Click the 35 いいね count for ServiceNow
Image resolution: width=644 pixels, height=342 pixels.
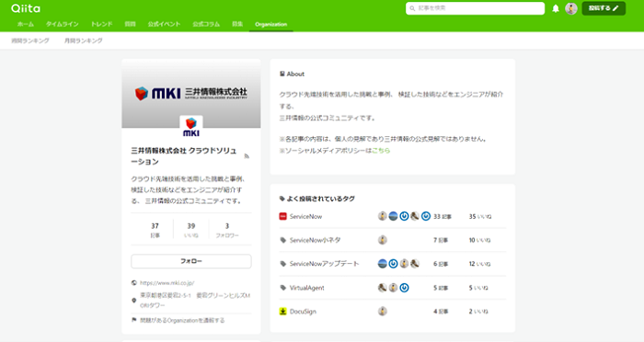pyautogui.click(x=479, y=216)
